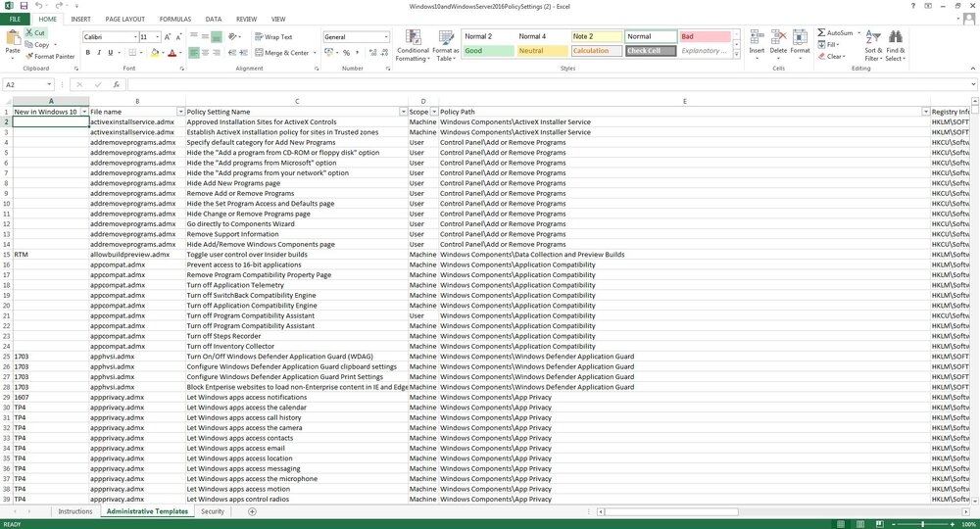Apply the Bad cell style
The image size is (980, 529).
tap(705, 36)
